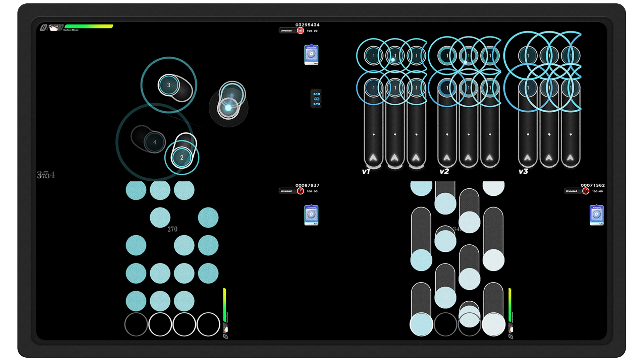Click the first receptor in the left mania playfield
The width and height of the screenshot is (644, 362).
[136, 324]
